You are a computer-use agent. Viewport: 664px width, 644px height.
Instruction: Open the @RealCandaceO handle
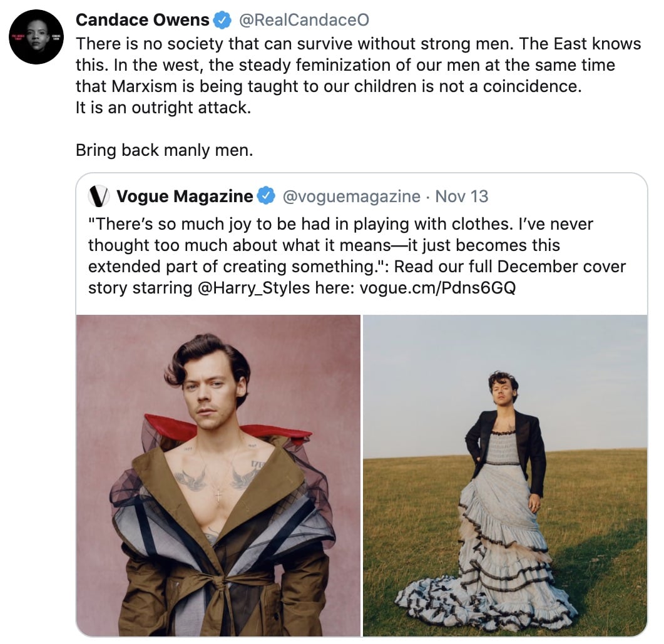pyautogui.click(x=304, y=20)
